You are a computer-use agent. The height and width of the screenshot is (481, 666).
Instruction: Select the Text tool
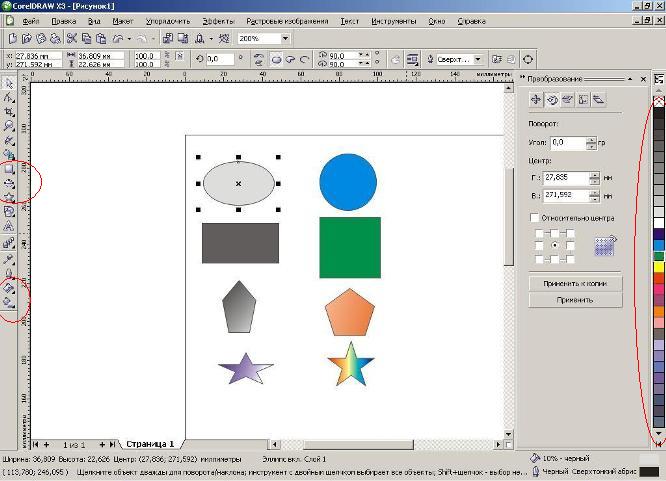pyautogui.click(x=8, y=226)
